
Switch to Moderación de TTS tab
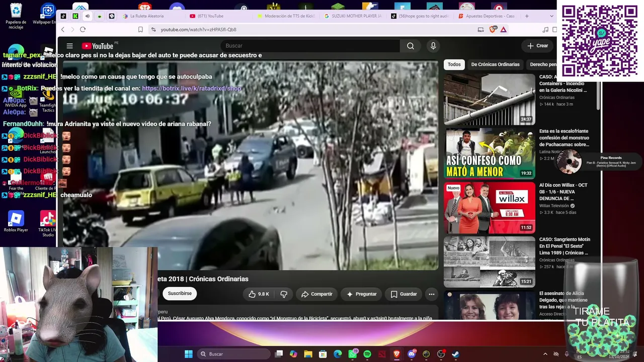click(286, 16)
